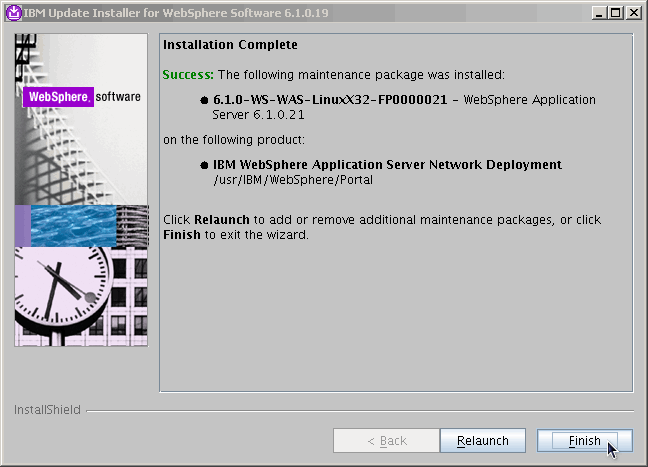This screenshot has width=648, height=467.
Task: Click the green Success label
Action: point(188,75)
